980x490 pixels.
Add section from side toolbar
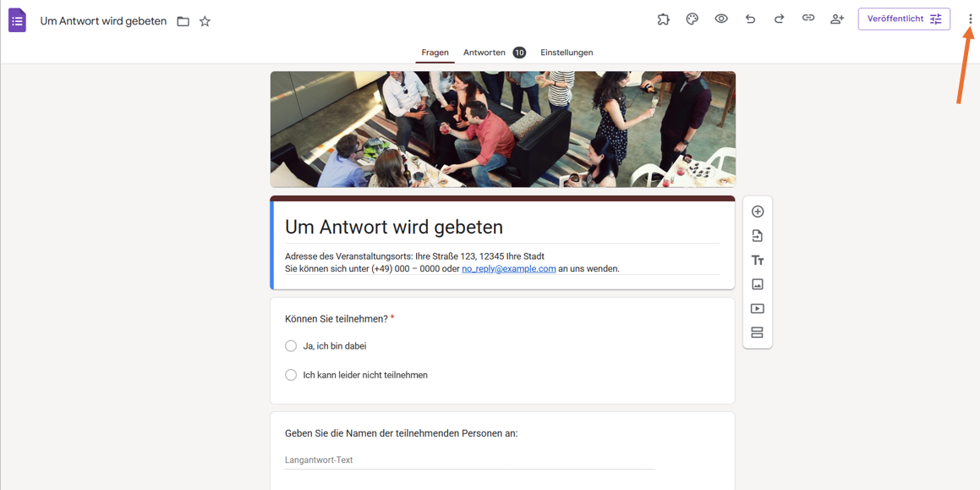pos(758,333)
